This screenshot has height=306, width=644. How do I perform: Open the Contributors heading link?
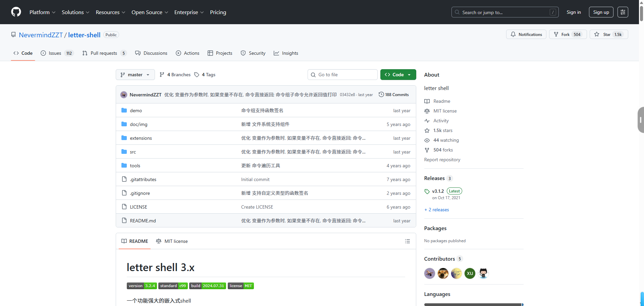point(443,259)
